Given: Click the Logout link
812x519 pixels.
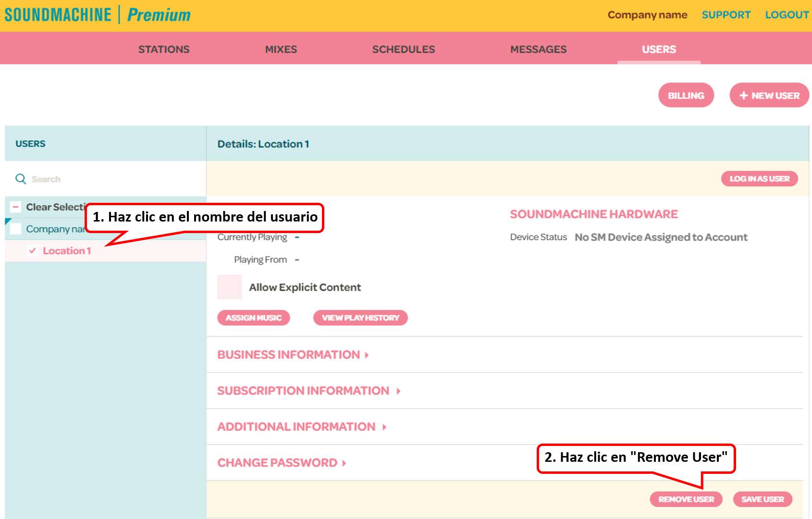Looking at the screenshot, I should coord(787,15).
